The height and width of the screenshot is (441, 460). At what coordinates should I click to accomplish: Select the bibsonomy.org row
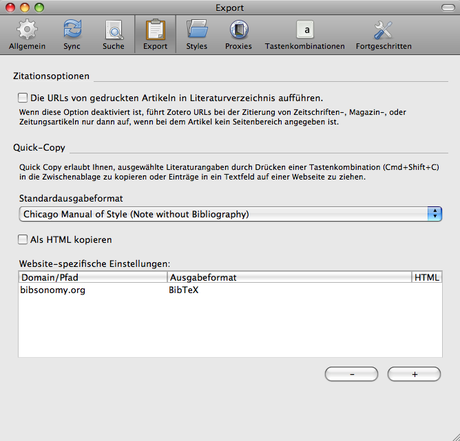[x=231, y=290]
